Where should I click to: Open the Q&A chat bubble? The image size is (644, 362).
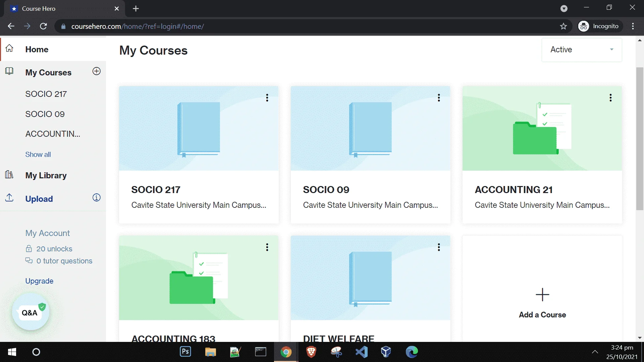click(31, 312)
